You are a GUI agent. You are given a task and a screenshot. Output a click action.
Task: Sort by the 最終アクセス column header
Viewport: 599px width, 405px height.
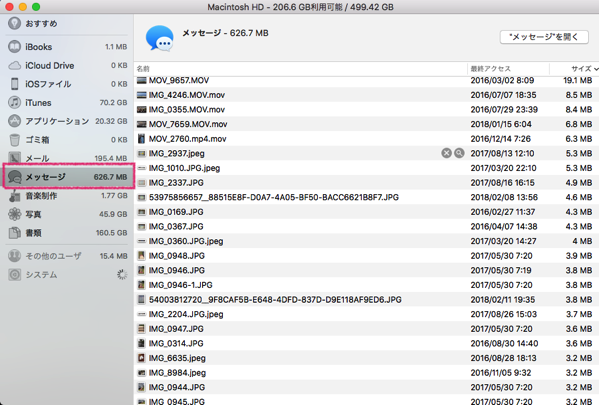[x=491, y=69]
